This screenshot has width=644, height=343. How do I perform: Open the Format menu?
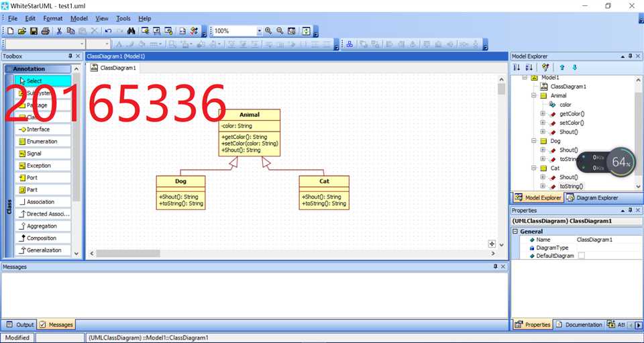pyautogui.click(x=53, y=19)
